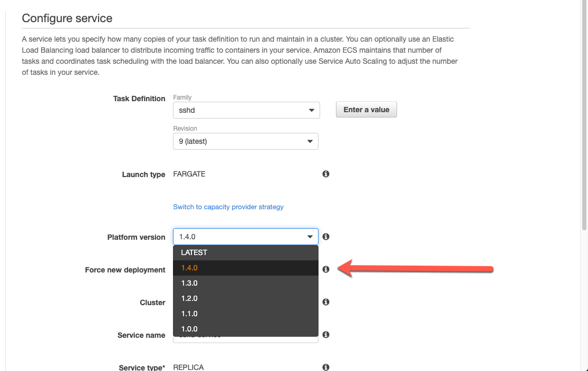
Task: Choose platform version 1.2.0
Action: click(x=246, y=299)
